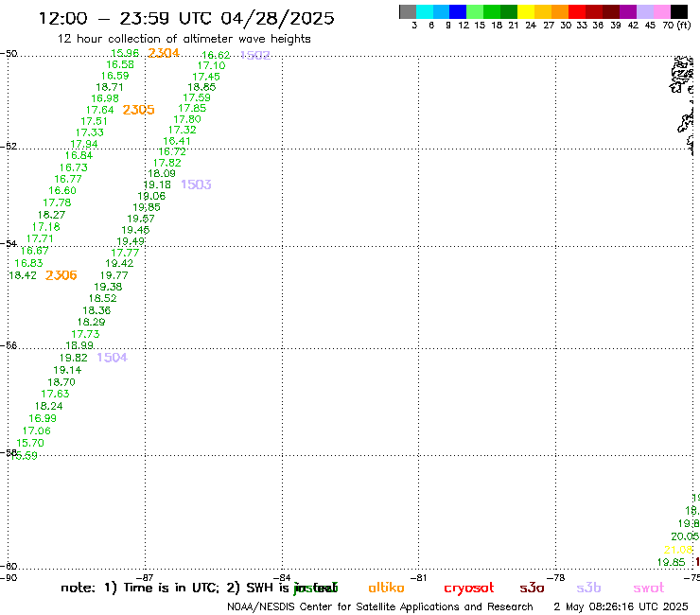Click the bright red swatch in the legend

pyautogui.click(x=577, y=11)
